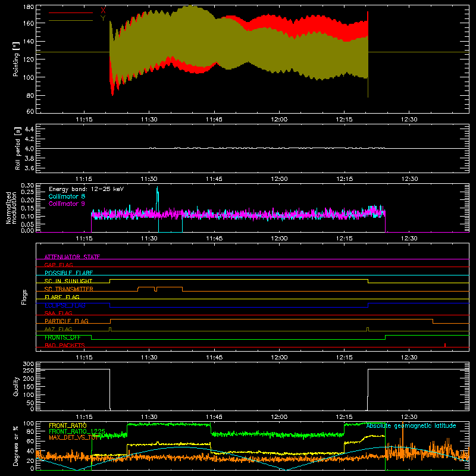Click the SC_IN_SUNLIGHT label
Screen dimensions: 476x476
pyautogui.click(x=68, y=281)
